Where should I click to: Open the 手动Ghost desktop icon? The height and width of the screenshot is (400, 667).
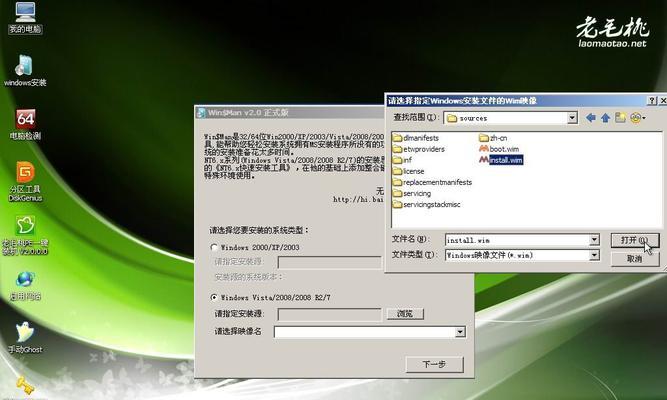point(25,334)
